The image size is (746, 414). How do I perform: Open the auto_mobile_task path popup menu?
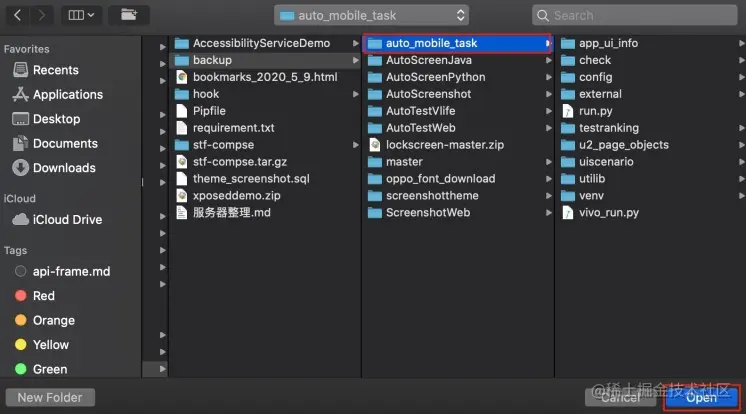tap(372, 15)
